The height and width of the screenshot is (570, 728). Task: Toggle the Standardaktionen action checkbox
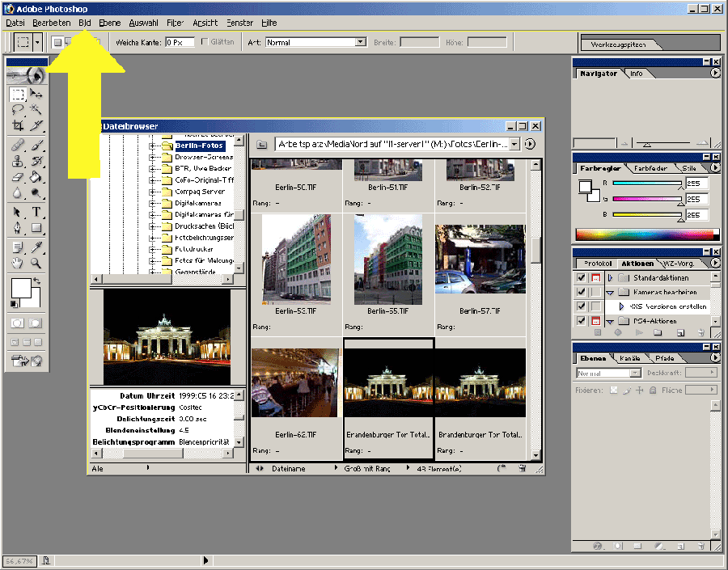click(x=580, y=278)
